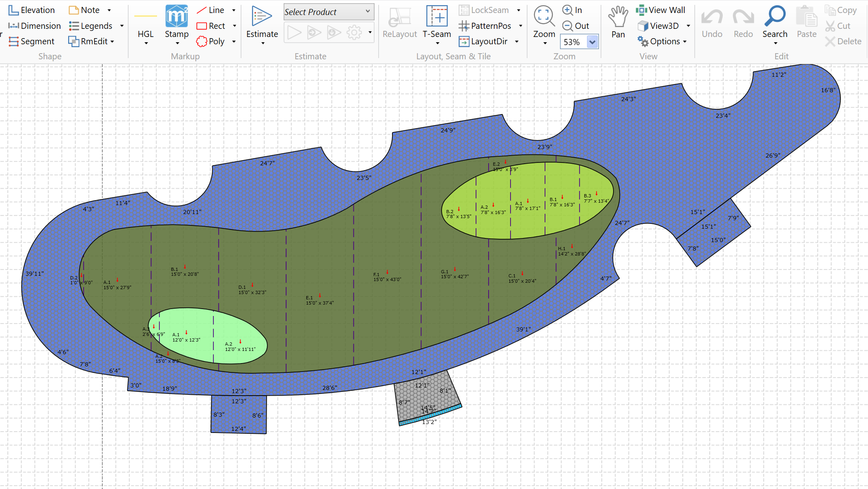Select the Elevation tool

(x=32, y=10)
